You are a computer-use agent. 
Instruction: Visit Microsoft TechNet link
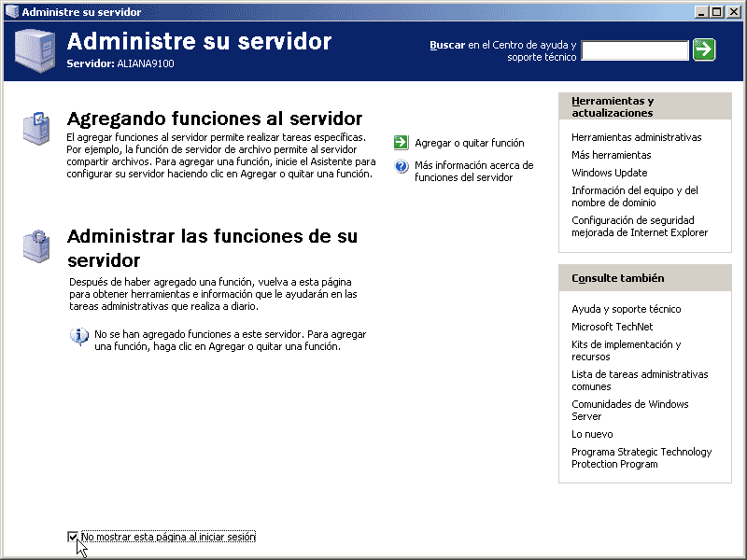[x=612, y=327]
